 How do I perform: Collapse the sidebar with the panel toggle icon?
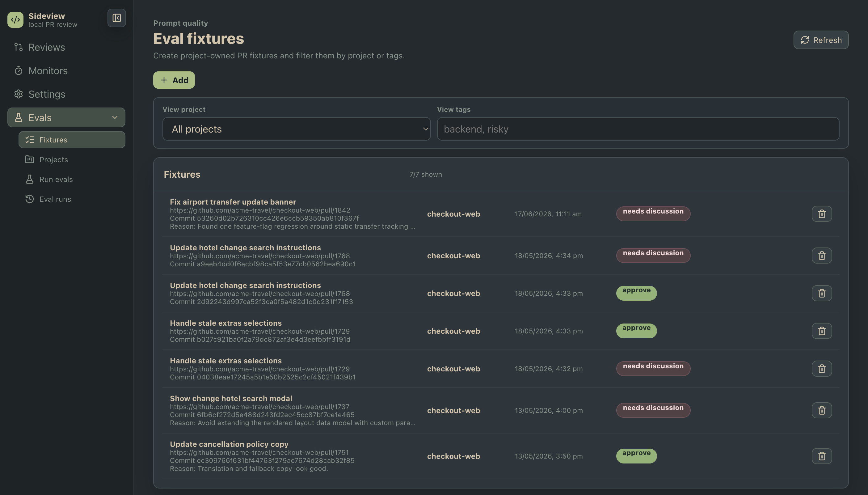[x=116, y=18]
